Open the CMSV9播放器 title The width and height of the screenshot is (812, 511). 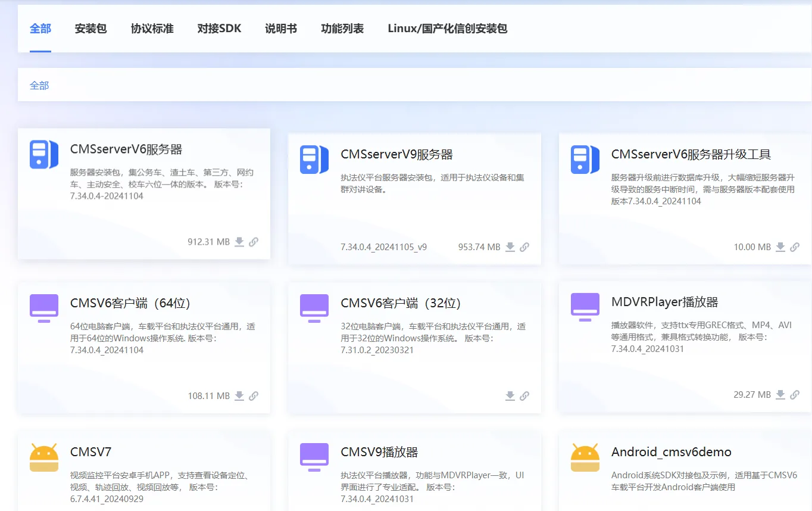[x=380, y=452]
